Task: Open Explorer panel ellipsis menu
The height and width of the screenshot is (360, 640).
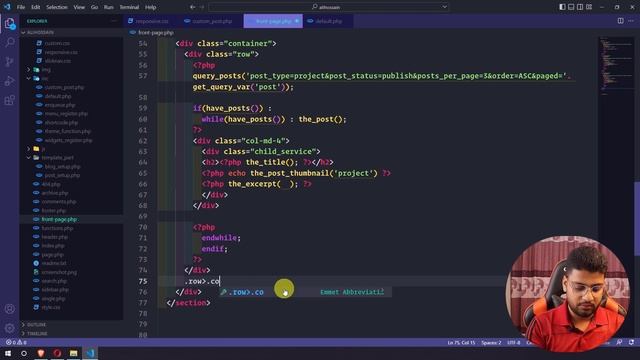Action: click(114, 21)
